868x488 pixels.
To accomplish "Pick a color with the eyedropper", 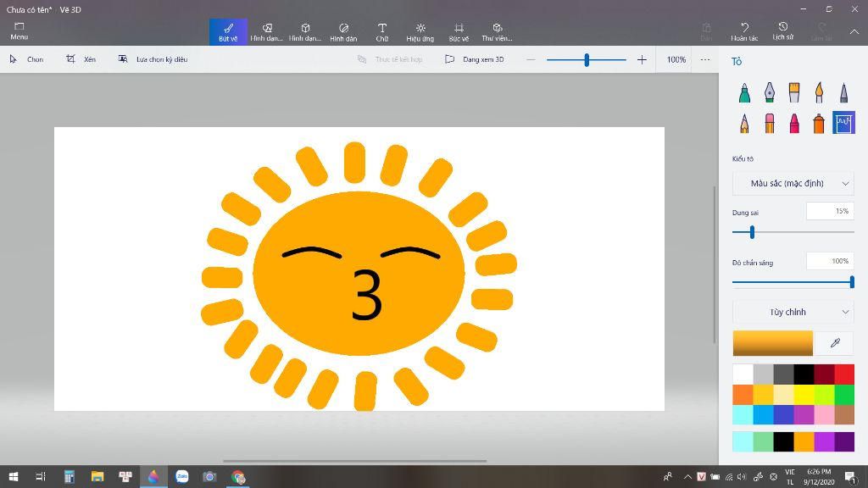I will (835, 343).
